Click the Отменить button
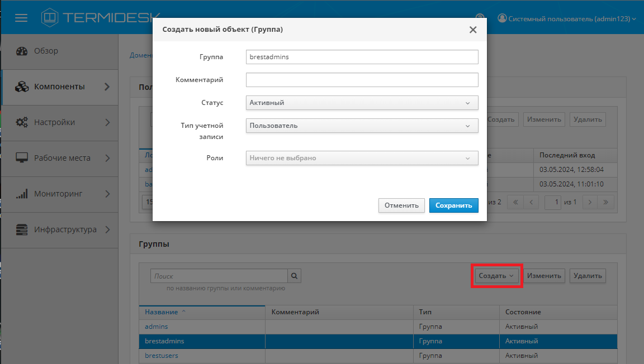644x364 pixels. [401, 205]
